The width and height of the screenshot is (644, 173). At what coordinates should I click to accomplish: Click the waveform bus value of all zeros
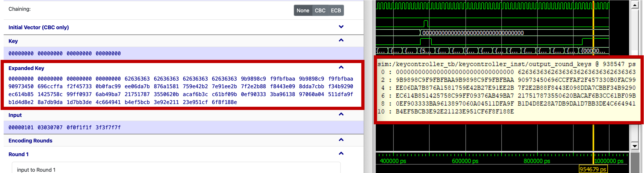point(473,33)
